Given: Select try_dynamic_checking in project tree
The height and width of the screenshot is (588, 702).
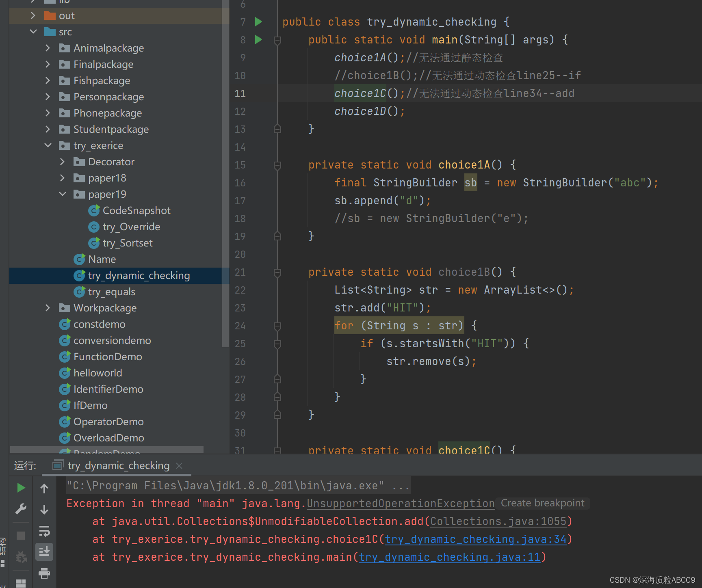Looking at the screenshot, I should point(139,276).
